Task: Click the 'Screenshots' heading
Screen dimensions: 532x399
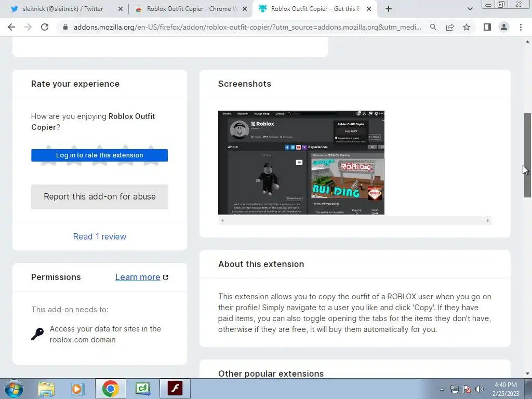Action: 244,84
